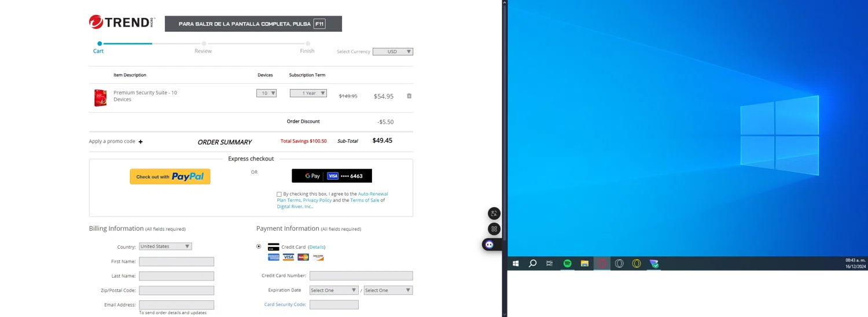Click Apply a promo code text
Viewport: 868px width, 317px height.
point(112,141)
